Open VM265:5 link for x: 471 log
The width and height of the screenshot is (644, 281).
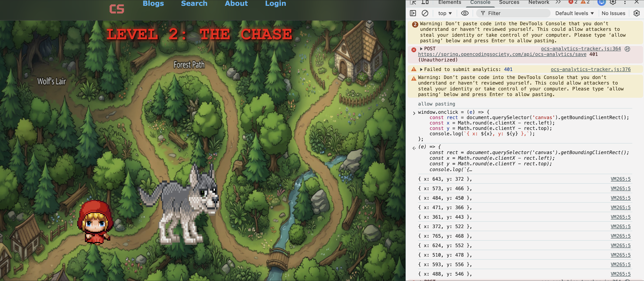[621, 208]
